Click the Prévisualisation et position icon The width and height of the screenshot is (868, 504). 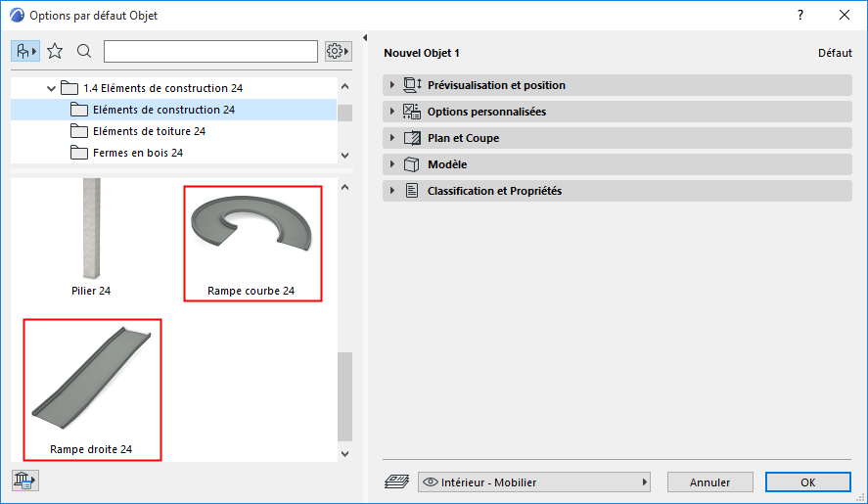[412, 85]
